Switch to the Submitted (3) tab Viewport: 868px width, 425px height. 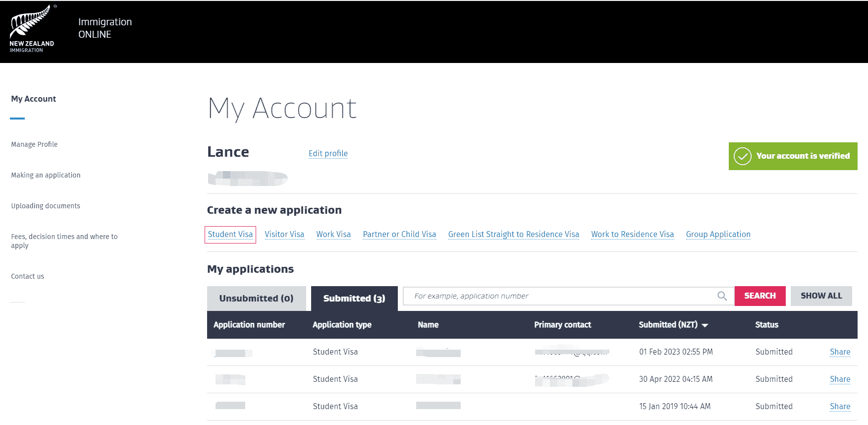[354, 299]
